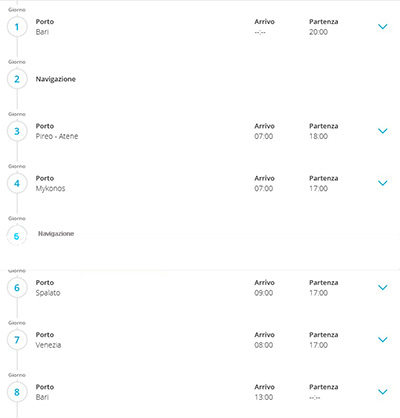Click the Bari departure time 20:00
Viewport: 400px width, 418px height.
tap(318, 32)
